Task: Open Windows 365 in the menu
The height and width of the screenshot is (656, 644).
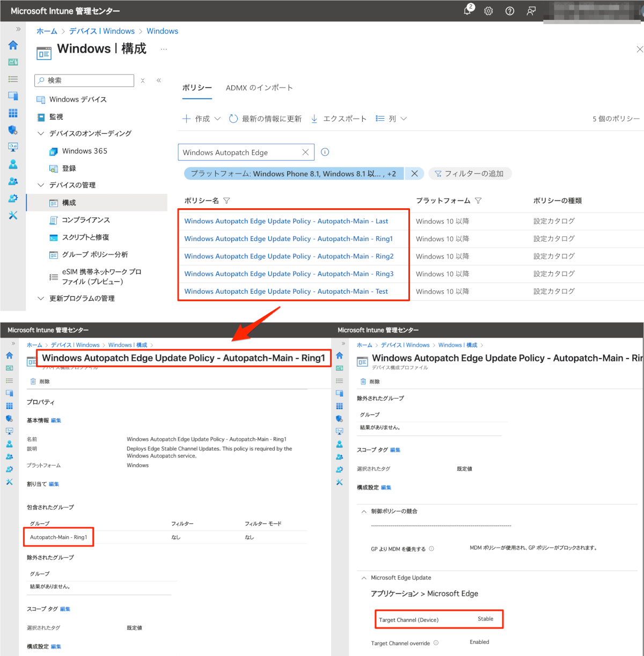Action: [x=85, y=151]
